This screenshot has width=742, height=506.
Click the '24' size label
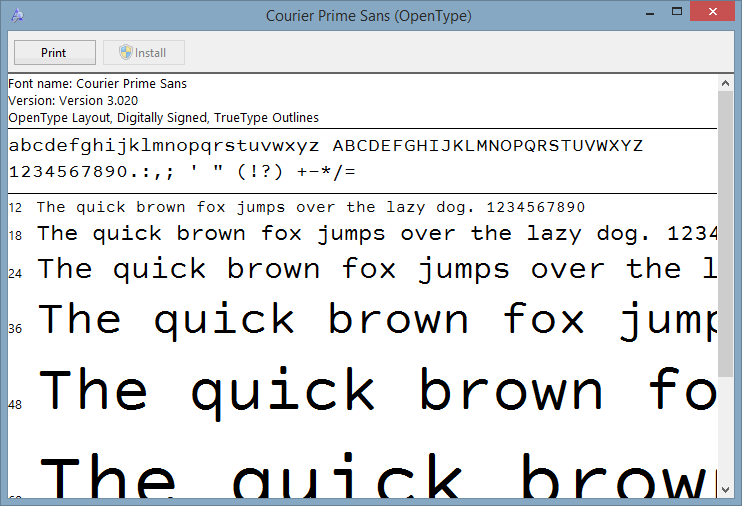(15, 274)
